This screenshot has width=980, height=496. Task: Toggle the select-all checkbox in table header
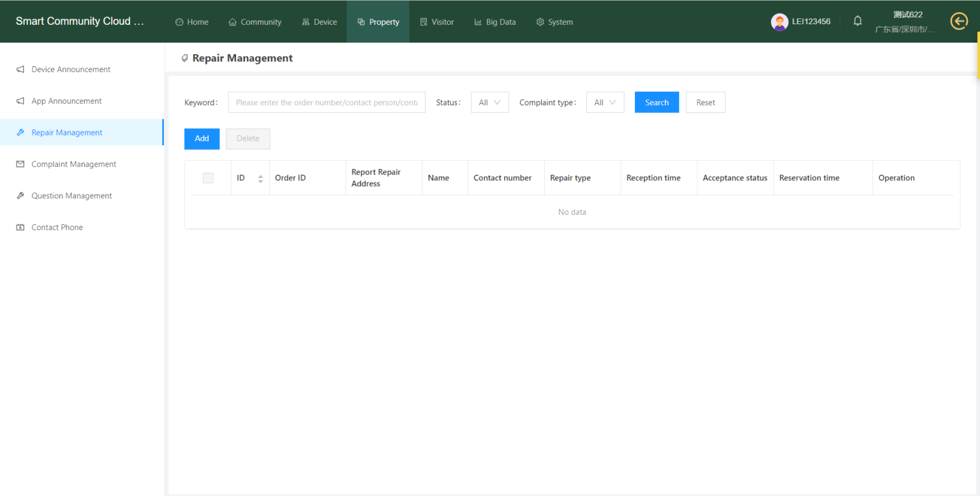click(x=208, y=178)
